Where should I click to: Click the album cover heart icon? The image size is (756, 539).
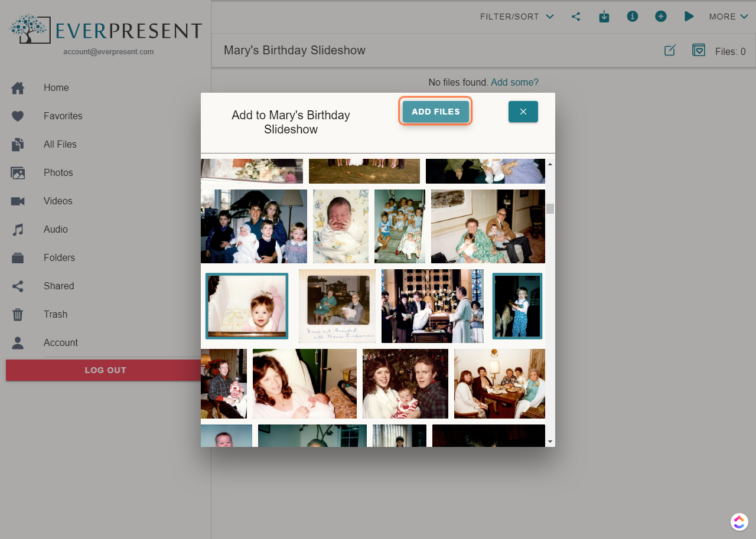699,50
